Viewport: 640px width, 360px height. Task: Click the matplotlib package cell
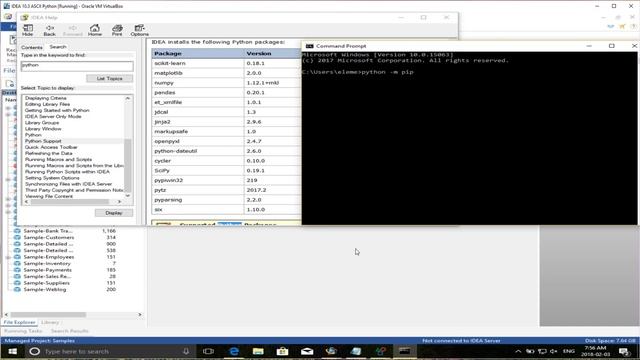click(198, 73)
